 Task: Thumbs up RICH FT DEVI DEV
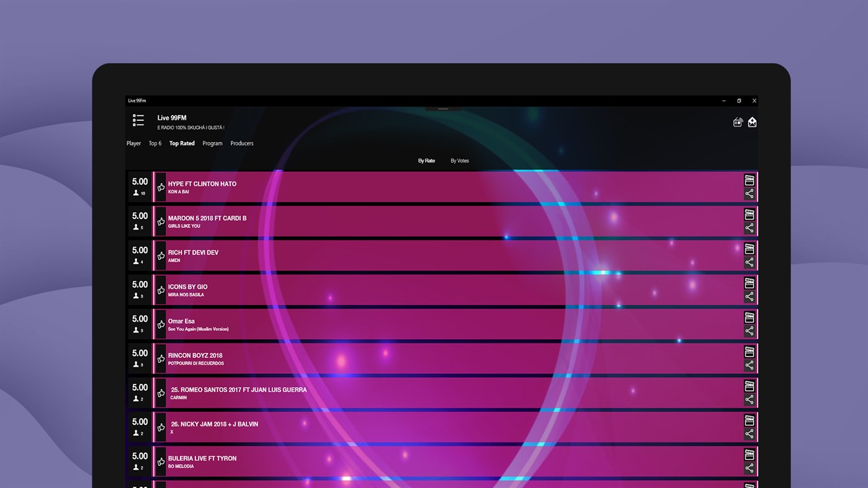(x=161, y=256)
